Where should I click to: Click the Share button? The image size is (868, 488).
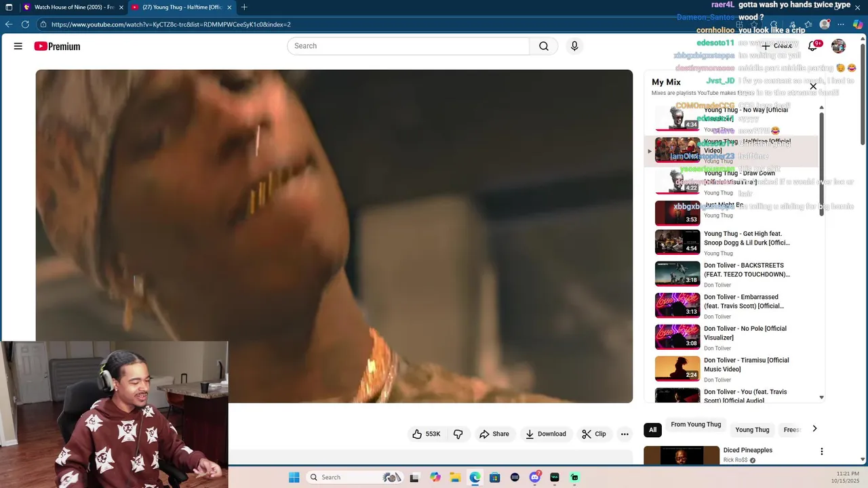(x=494, y=434)
